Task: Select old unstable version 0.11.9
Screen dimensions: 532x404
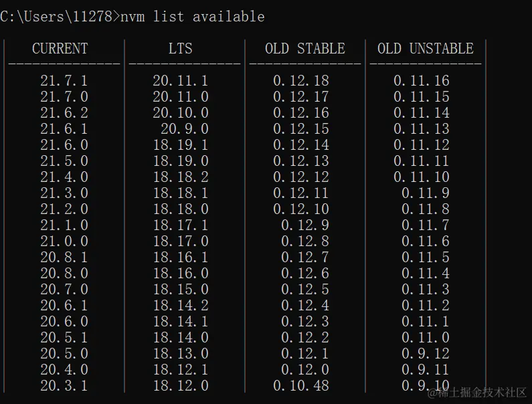Action: (426, 193)
